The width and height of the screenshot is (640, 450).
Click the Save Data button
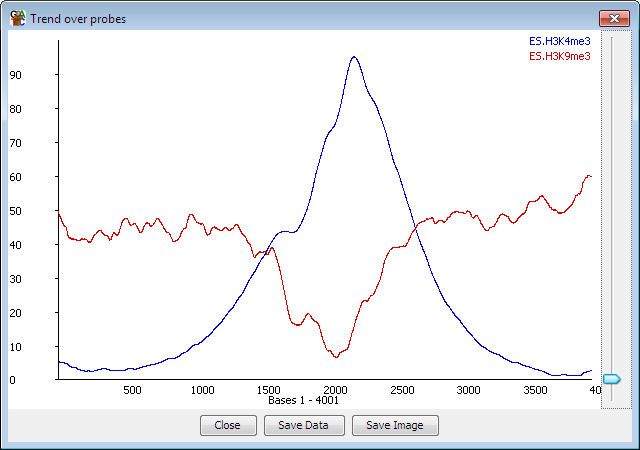[x=304, y=425]
